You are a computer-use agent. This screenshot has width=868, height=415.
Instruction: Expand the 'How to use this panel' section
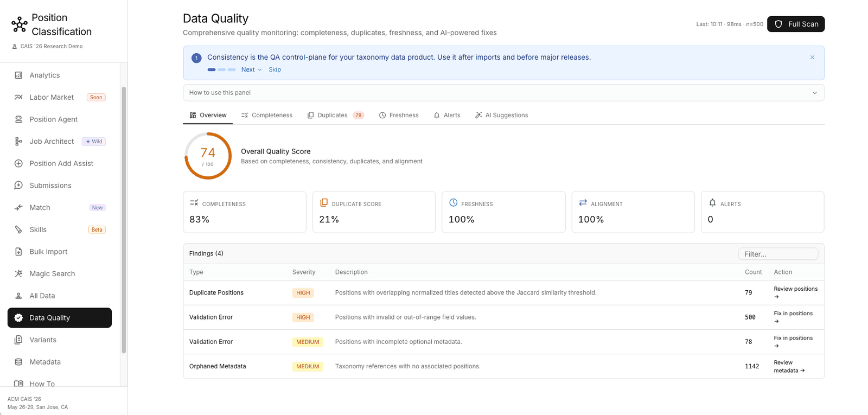(503, 93)
